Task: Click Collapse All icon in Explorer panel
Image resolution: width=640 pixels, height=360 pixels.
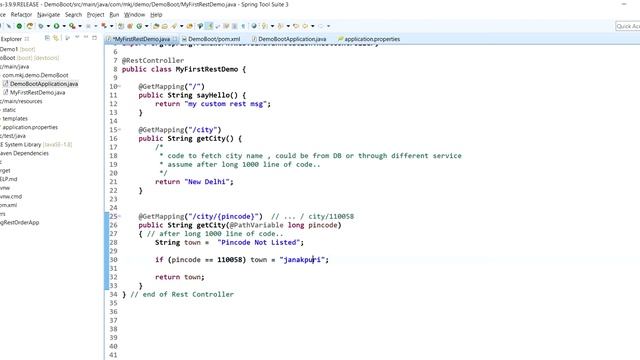Action: [x=47, y=38]
